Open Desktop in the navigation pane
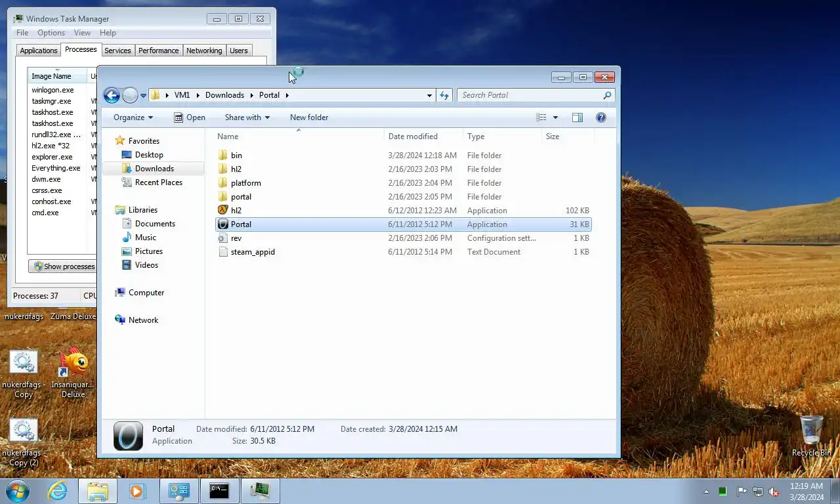Screen dimensions: 840x504 (x=149, y=155)
